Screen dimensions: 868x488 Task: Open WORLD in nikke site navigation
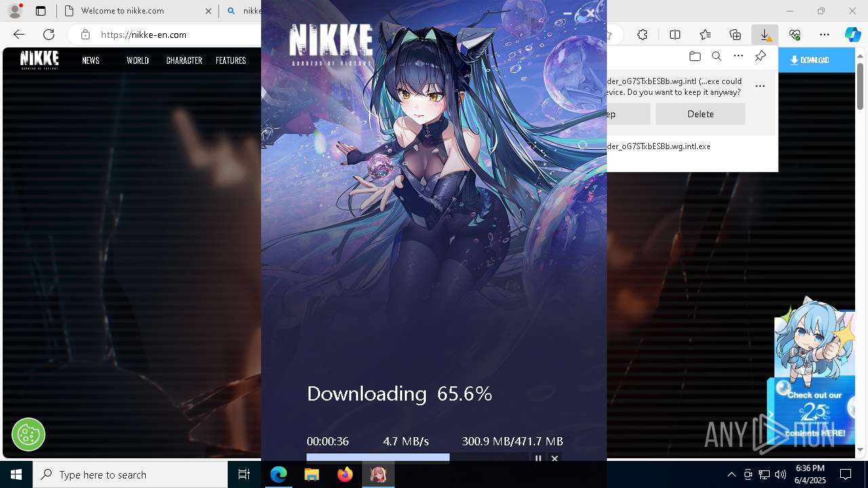pyautogui.click(x=138, y=60)
